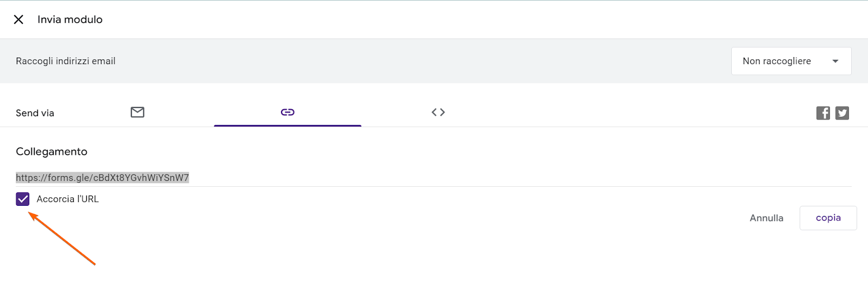Click the Raccogli indirizzi email label
868x290 pixels.
coord(66,61)
